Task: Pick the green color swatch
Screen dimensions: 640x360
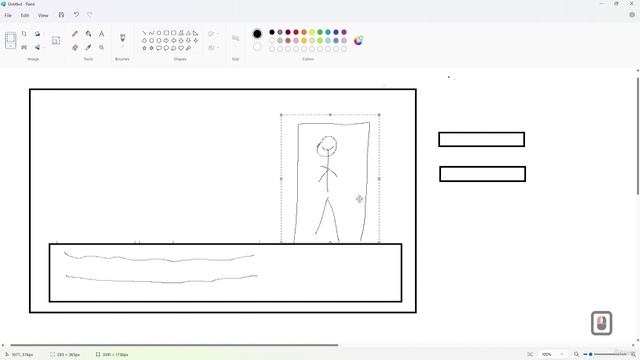Action: coord(320,32)
